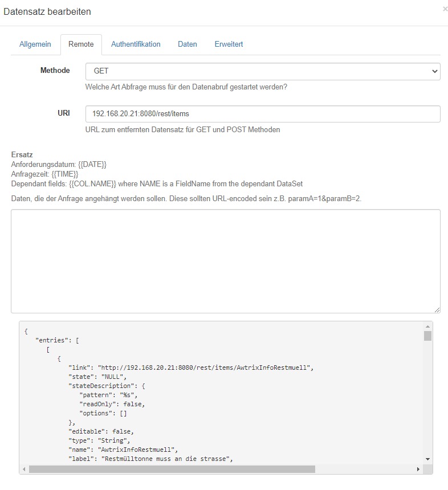Click the JSON preview scroll left arrow

pos(25,469)
